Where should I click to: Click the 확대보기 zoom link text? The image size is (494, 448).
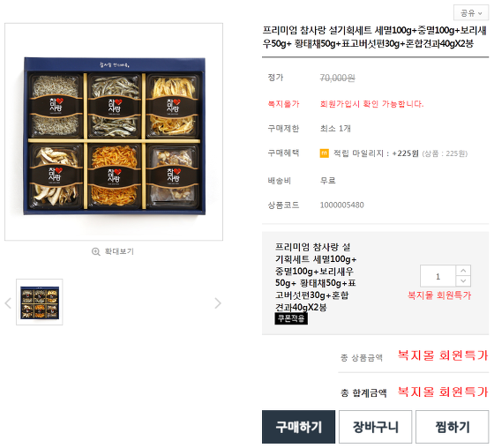pyautogui.click(x=119, y=251)
